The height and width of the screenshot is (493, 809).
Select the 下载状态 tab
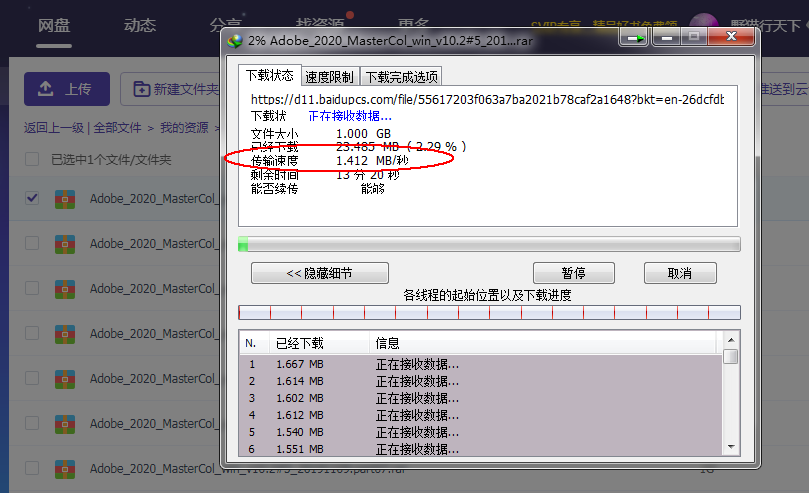tap(269, 75)
